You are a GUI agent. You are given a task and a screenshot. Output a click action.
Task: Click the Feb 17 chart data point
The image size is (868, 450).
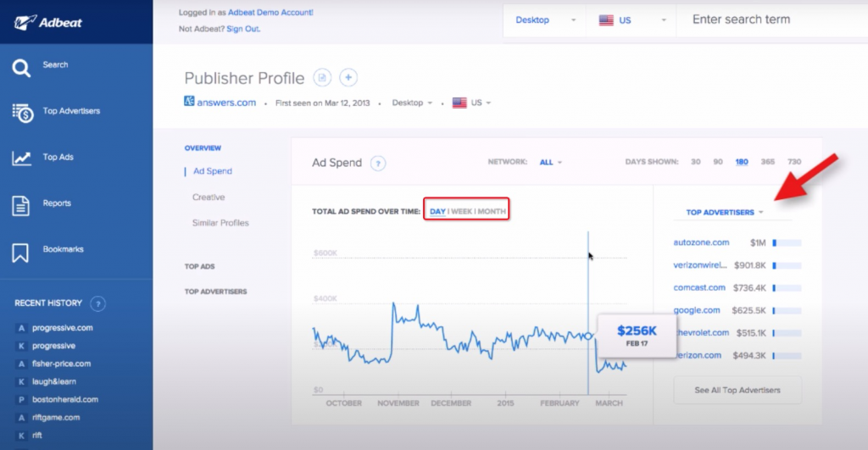point(588,336)
